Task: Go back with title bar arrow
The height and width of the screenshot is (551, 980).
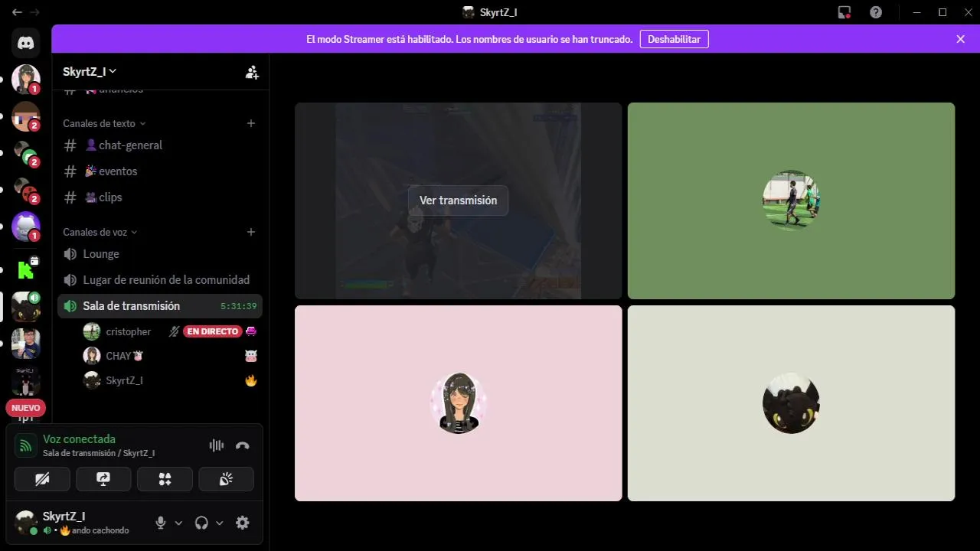Action: pyautogui.click(x=17, y=12)
